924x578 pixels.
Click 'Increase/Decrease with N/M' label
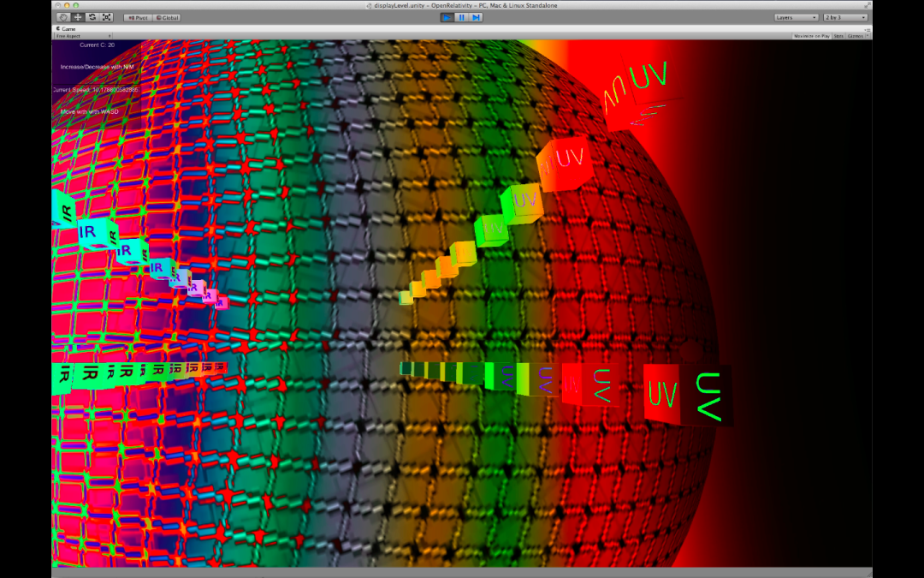point(98,67)
